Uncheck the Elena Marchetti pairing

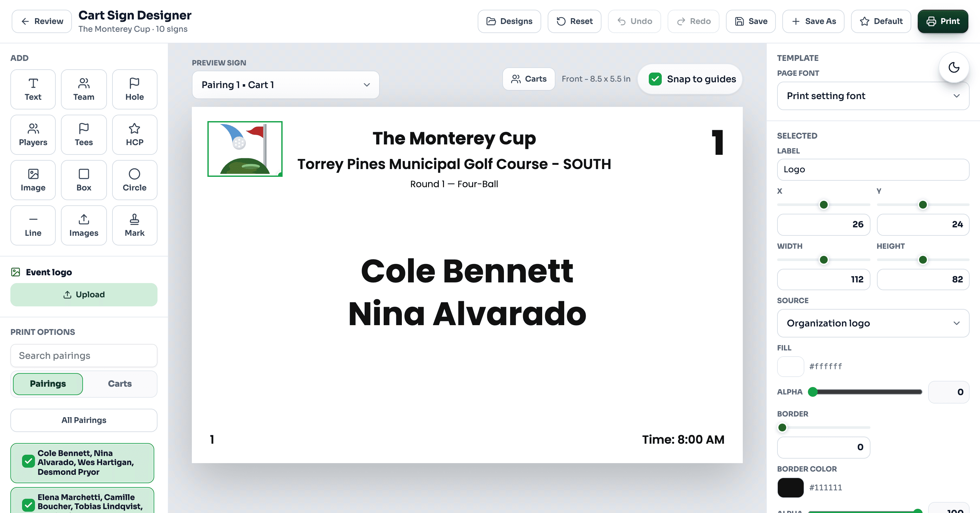coord(28,505)
